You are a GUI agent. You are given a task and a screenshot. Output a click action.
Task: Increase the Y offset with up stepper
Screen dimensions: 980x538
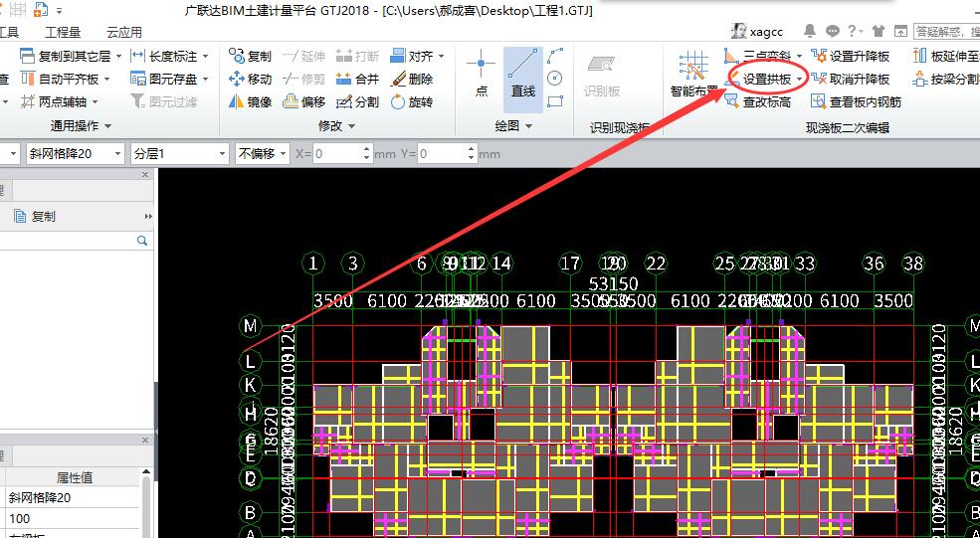(x=472, y=149)
